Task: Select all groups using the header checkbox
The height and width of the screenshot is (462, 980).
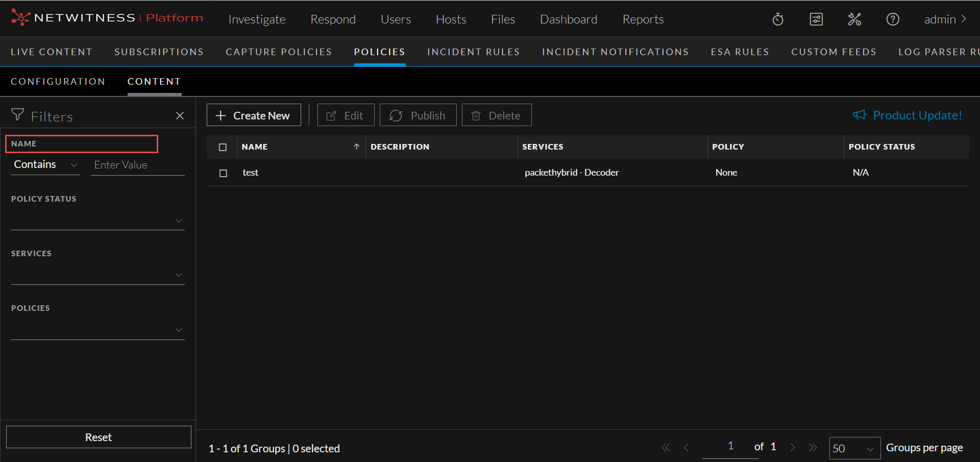Action: [223, 147]
